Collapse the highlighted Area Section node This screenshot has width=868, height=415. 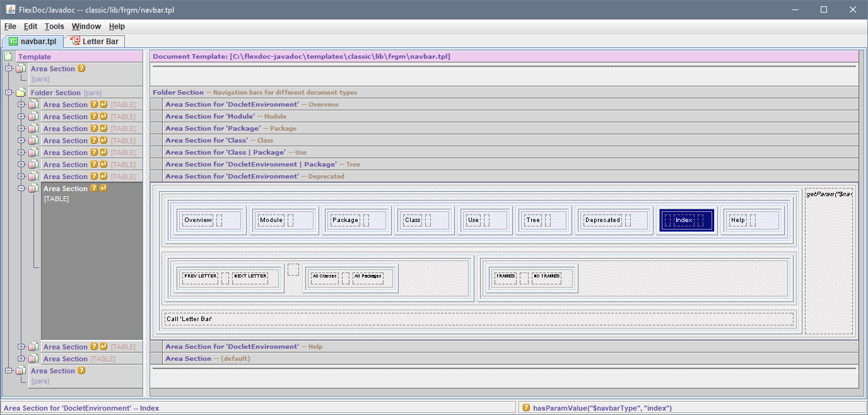point(21,189)
